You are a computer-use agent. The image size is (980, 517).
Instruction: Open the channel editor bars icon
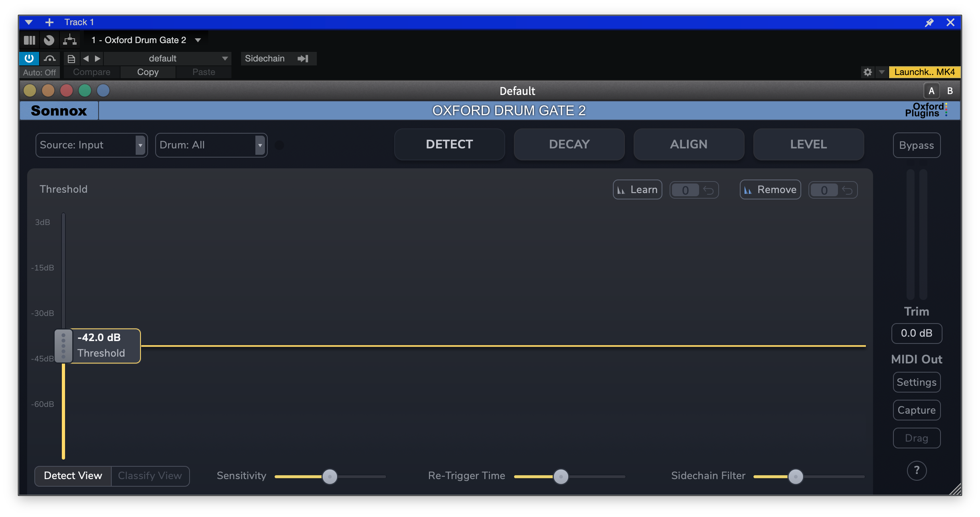pyautogui.click(x=30, y=40)
